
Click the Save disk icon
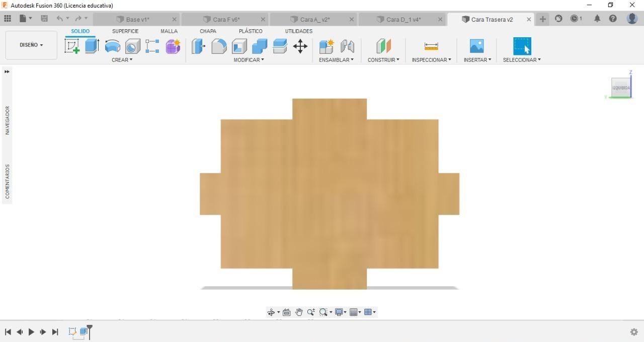[44, 19]
